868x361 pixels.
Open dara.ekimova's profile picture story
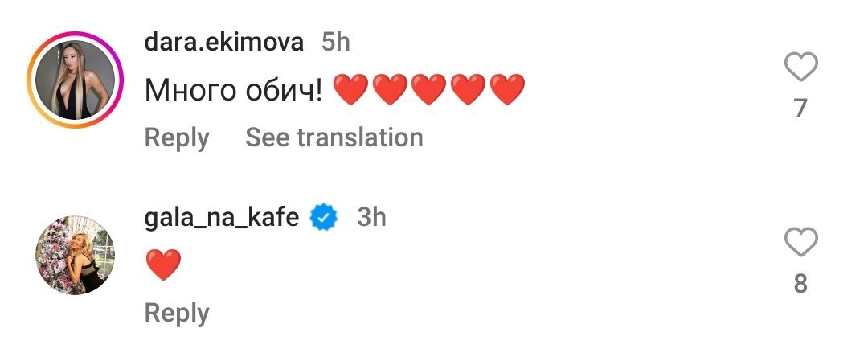(x=75, y=80)
